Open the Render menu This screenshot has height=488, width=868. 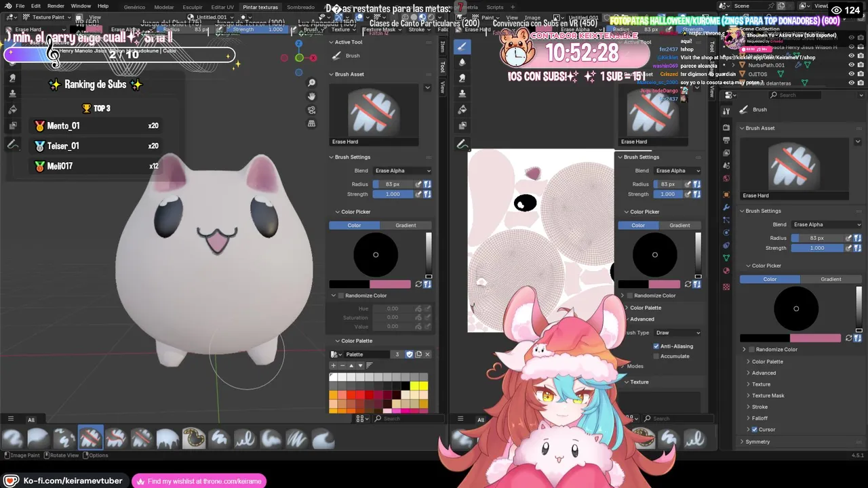click(x=56, y=6)
